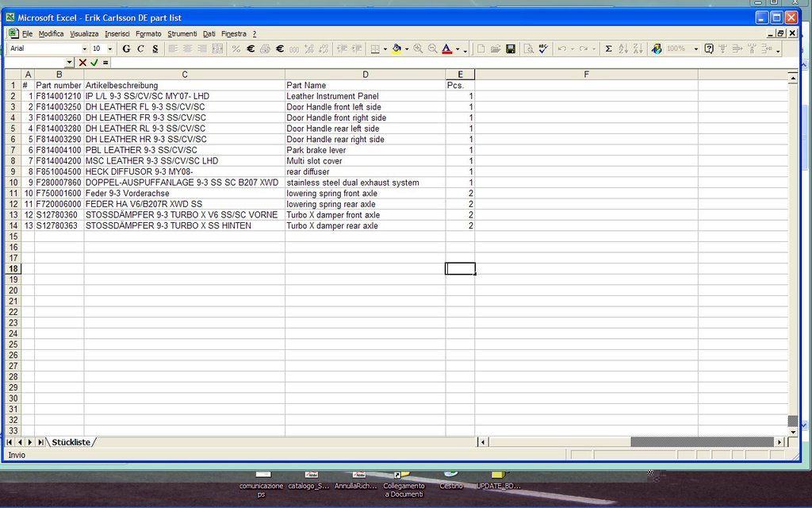Run the spell check tool

[x=543, y=48]
